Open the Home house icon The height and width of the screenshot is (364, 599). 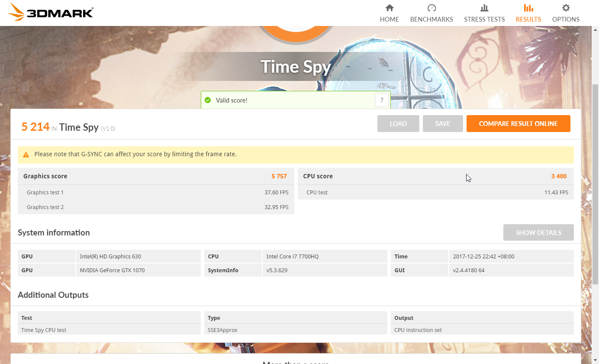click(x=390, y=8)
